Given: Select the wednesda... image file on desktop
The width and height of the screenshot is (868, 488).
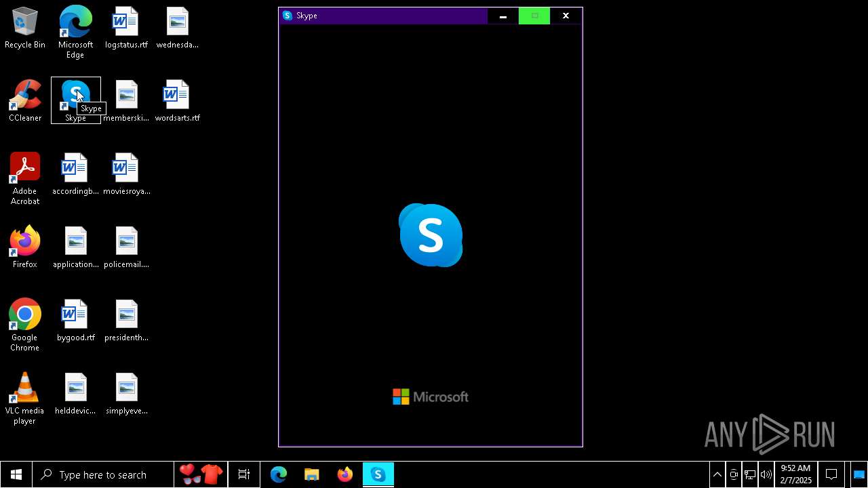Looking at the screenshot, I should click(x=177, y=28).
